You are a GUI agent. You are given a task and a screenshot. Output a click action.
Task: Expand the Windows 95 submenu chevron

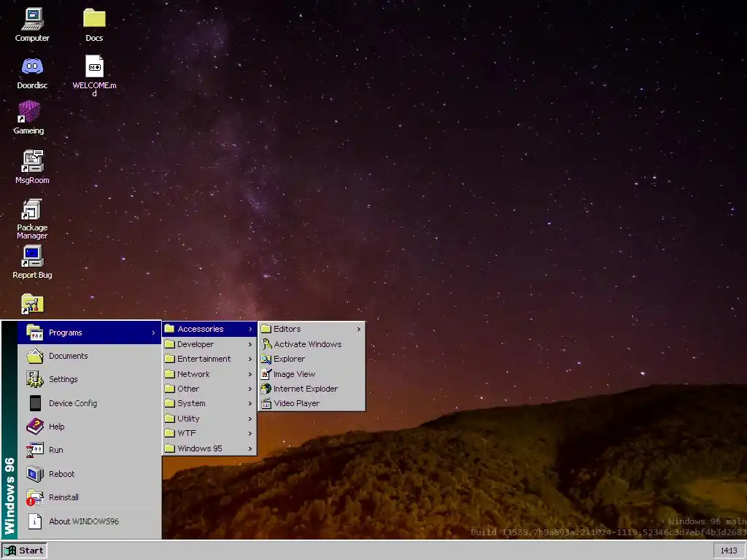[x=250, y=448]
